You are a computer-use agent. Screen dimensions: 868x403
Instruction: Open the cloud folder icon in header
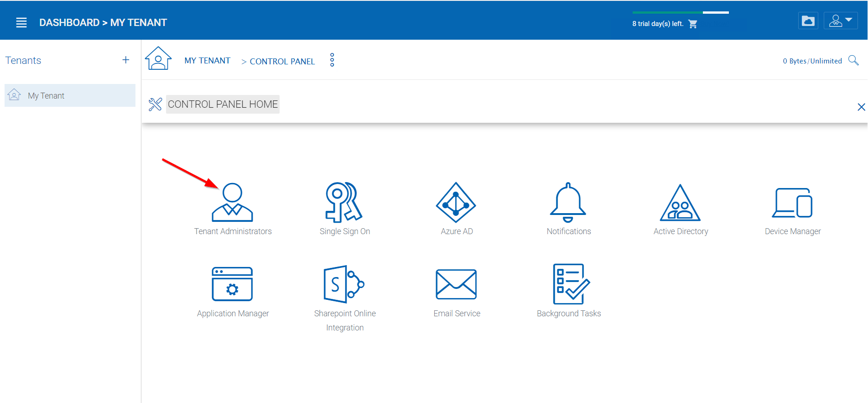click(808, 21)
